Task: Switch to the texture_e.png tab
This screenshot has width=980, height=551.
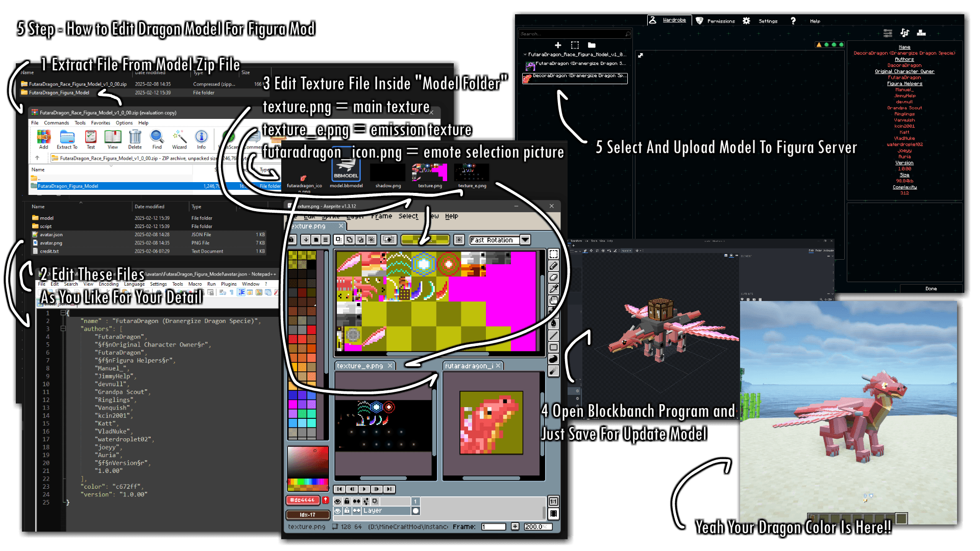Action: (x=359, y=366)
